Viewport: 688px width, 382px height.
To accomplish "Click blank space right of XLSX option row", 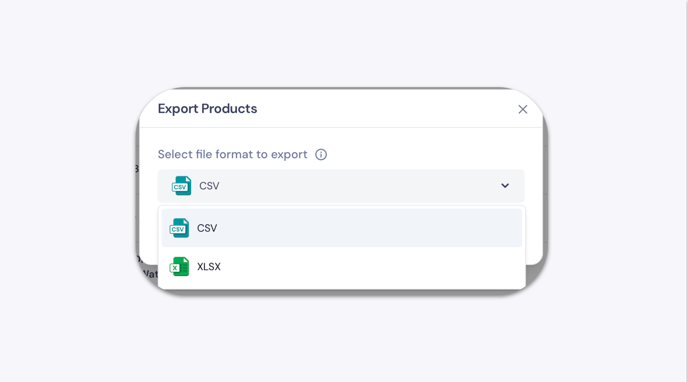I will coord(373,267).
